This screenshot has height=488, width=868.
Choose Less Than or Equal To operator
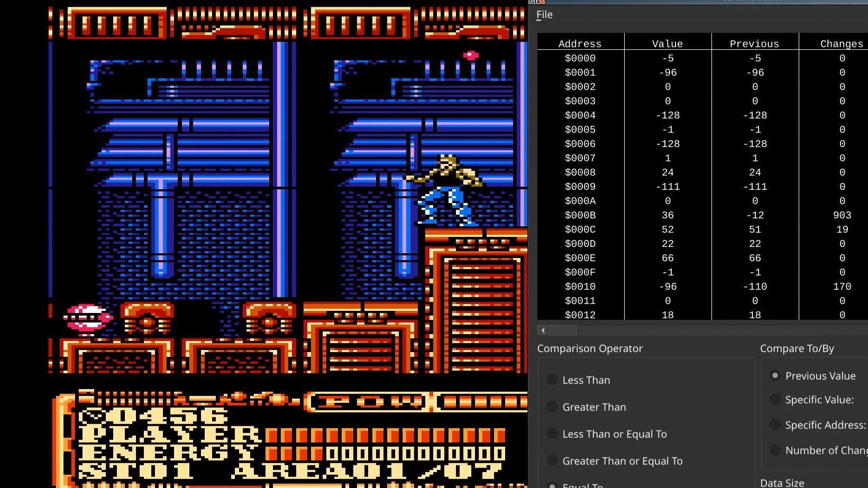(x=552, y=434)
